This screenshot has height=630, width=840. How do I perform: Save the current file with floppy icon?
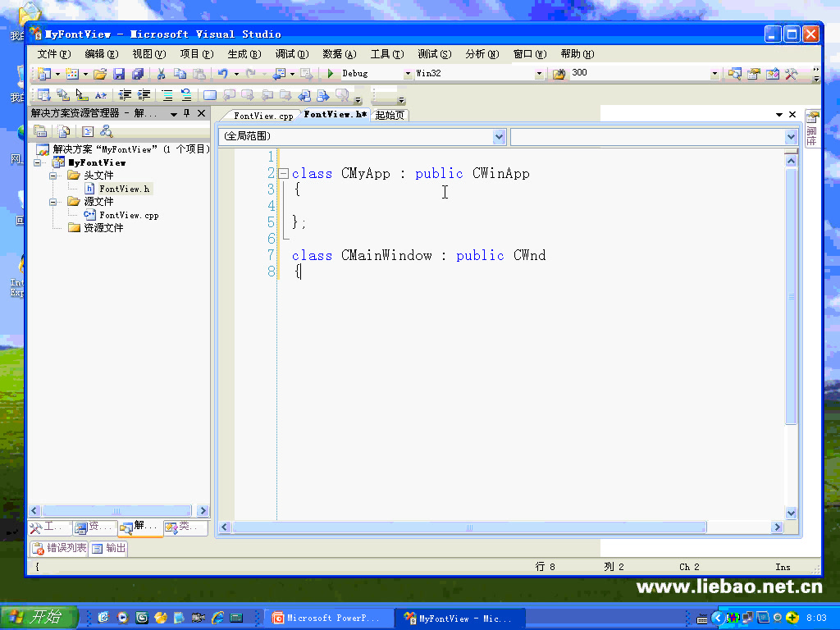click(x=118, y=74)
